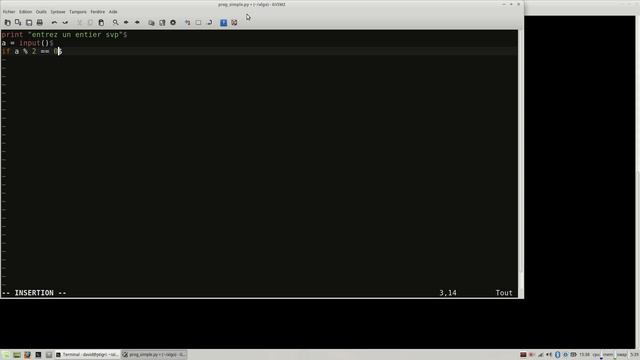
Task: Click the greyed Copy icon
Action: pos(90,22)
